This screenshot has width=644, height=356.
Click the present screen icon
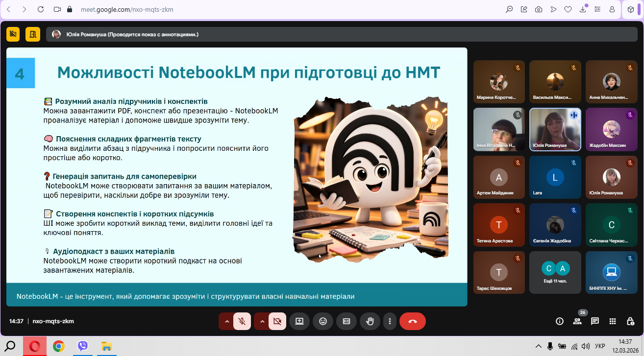pyautogui.click(x=299, y=321)
